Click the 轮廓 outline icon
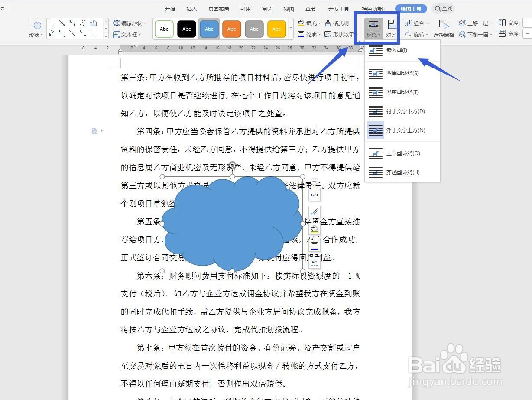Viewport: 532px width, 400px height. pos(301,34)
